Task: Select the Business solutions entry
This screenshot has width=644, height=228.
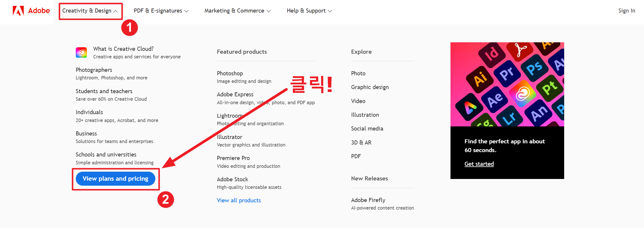Action: 114,137
